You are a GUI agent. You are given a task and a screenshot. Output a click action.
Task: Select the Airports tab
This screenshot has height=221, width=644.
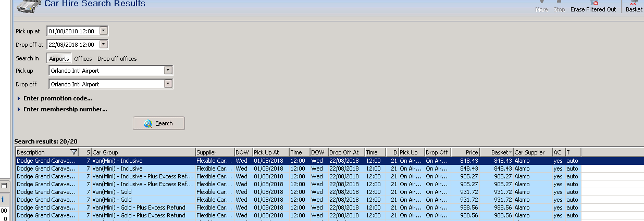[59, 59]
